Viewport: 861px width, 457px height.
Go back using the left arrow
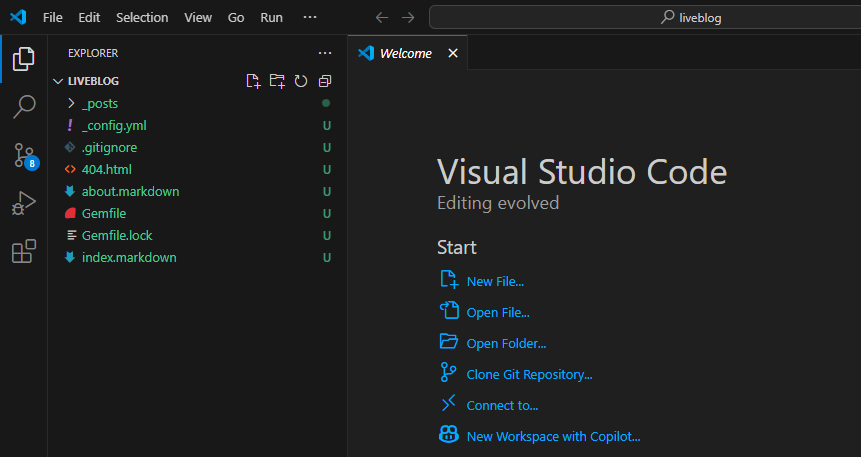[x=382, y=18]
